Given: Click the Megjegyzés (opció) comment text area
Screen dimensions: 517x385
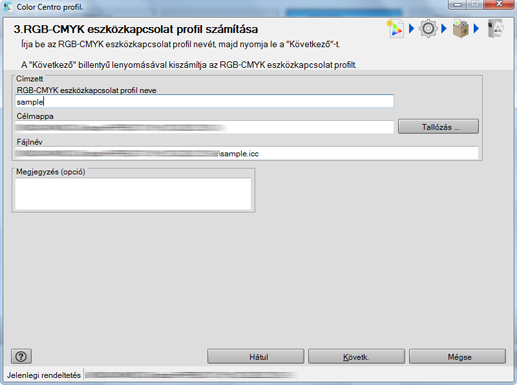Looking at the screenshot, I should pos(133,194).
